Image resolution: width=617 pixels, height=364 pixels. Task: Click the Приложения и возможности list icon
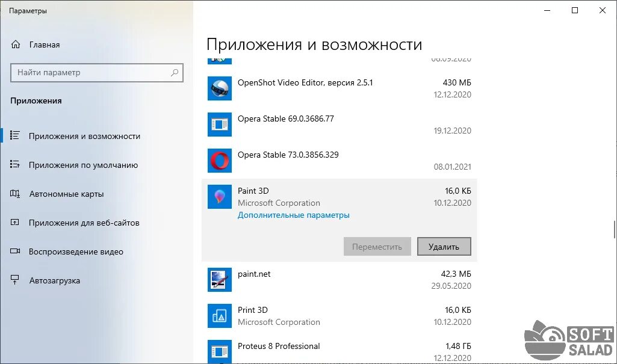[15, 135]
